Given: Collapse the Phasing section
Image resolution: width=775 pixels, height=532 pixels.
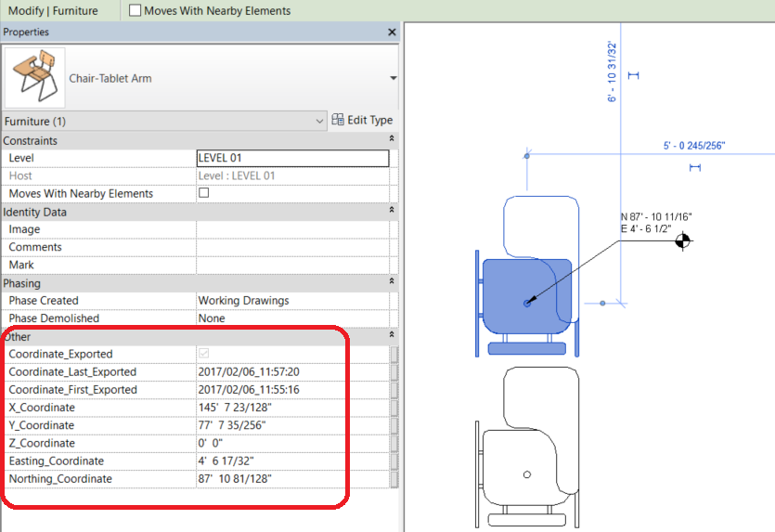Looking at the screenshot, I should point(392,282).
